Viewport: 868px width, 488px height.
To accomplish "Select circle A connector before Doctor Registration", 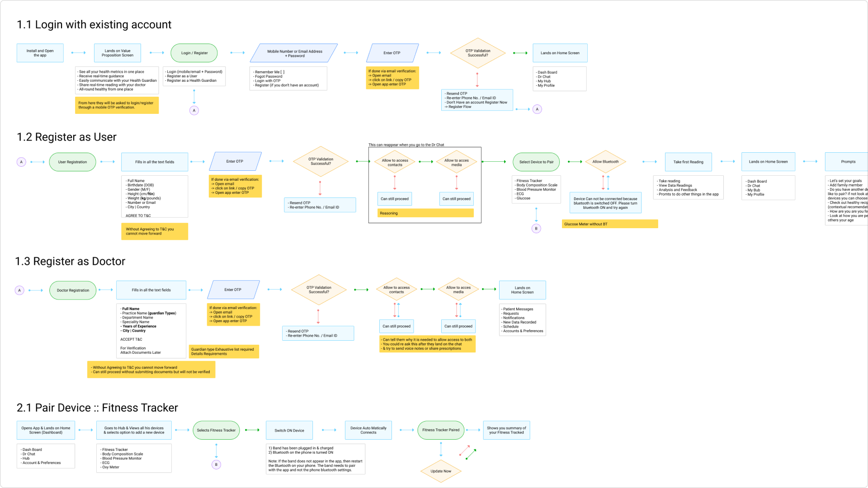I will pos(19,290).
